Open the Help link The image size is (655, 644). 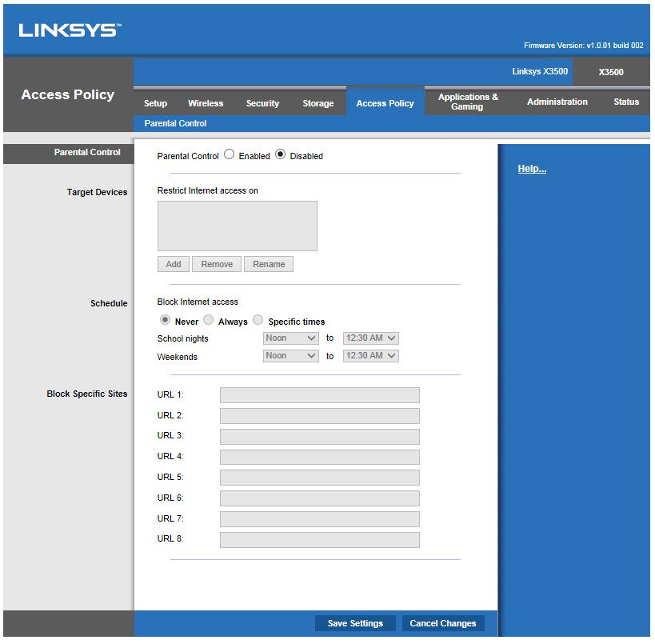coord(532,169)
